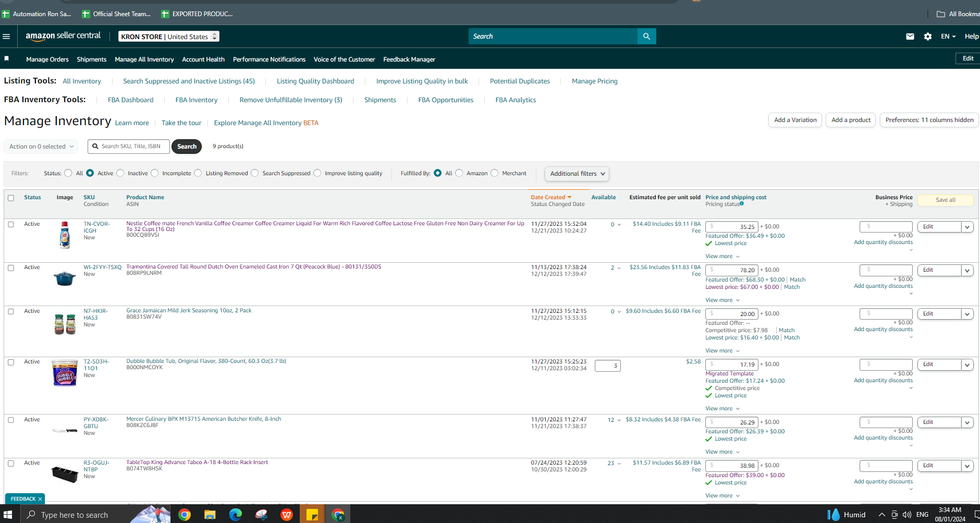Screen dimensions: 980x523
Task: Open Sticky Notes from the taskbar
Action: click(312, 515)
